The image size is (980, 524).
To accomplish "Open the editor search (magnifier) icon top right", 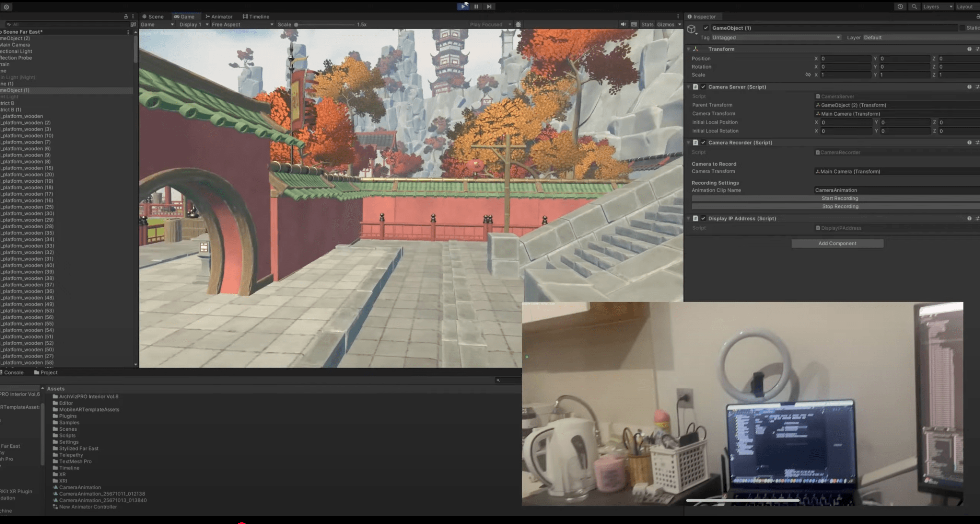I will click(914, 6).
